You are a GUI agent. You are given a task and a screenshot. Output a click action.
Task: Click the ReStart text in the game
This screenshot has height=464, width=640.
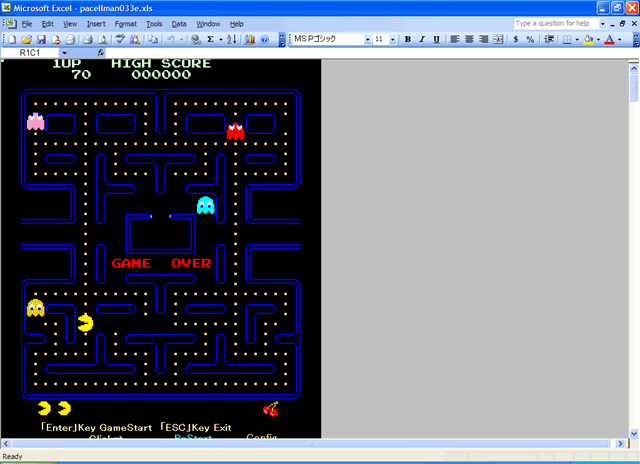[x=193, y=437]
